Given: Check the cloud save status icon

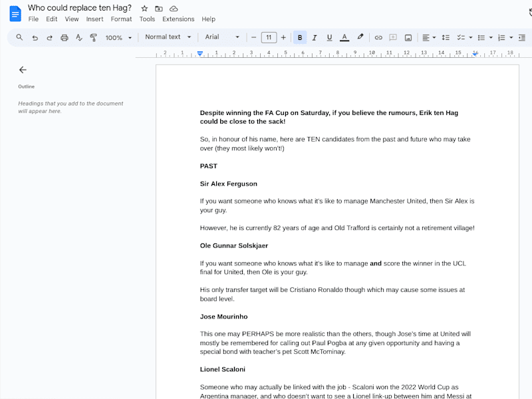Looking at the screenshot, I should (174, 9).
